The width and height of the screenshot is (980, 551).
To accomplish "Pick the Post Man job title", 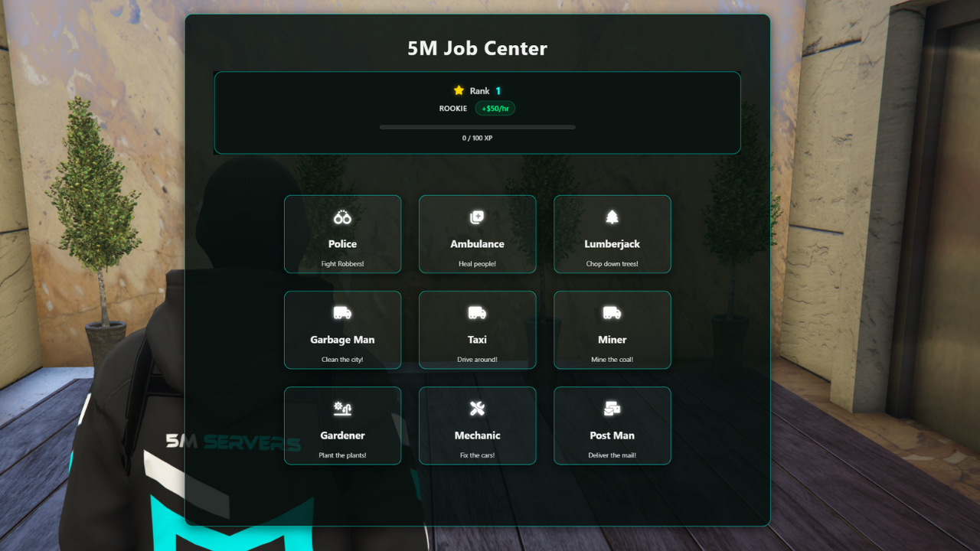I will pos(612,435).
